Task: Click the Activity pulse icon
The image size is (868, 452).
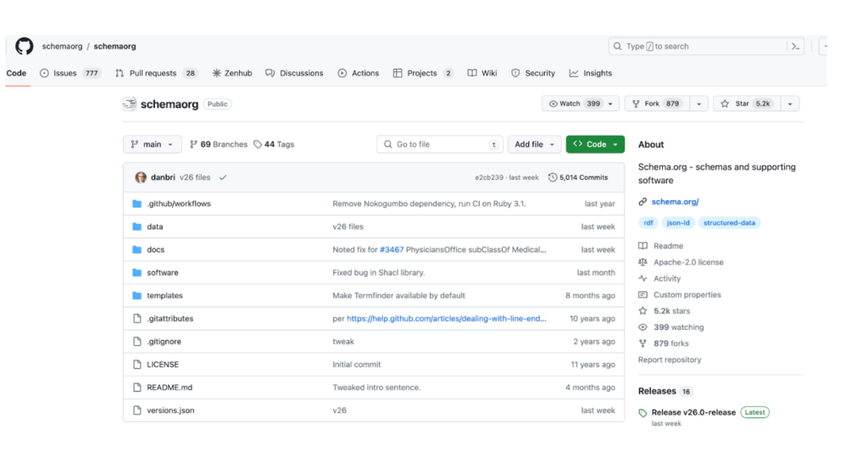Action: (643, 279)
